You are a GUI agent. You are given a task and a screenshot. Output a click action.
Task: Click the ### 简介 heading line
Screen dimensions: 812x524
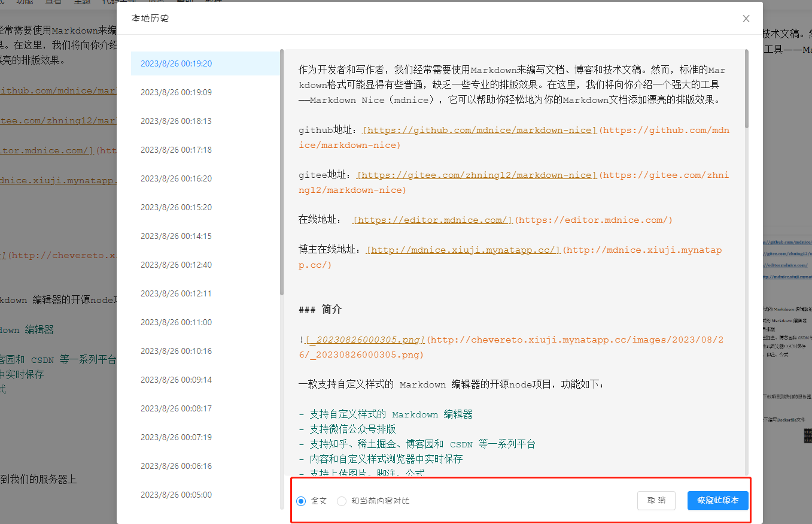[x=320, y=310]
